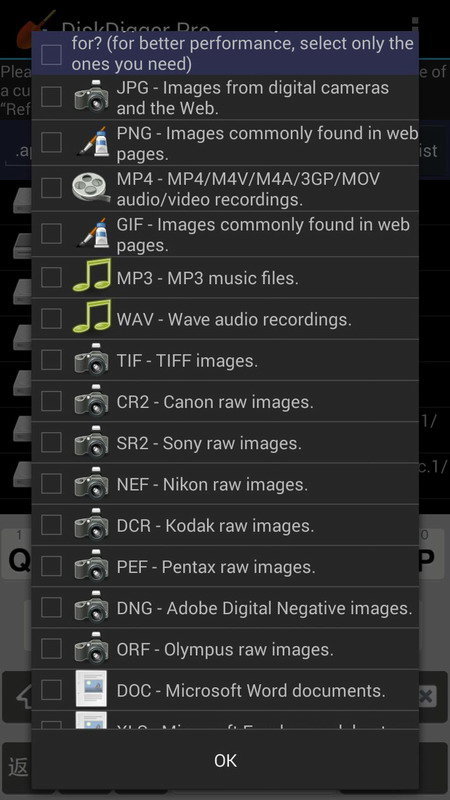Enable the ORF Olympus raw checkbox
The height and width of the screenshot is (800, 450).
point(52,649)
